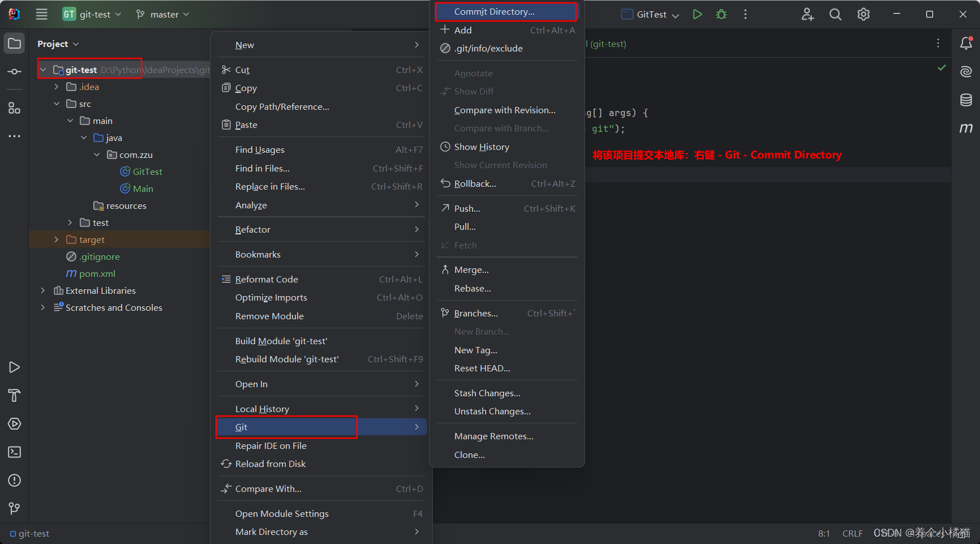Open IDE settings gear icon
Screen dimensions: 980x544
click(863, 14)
